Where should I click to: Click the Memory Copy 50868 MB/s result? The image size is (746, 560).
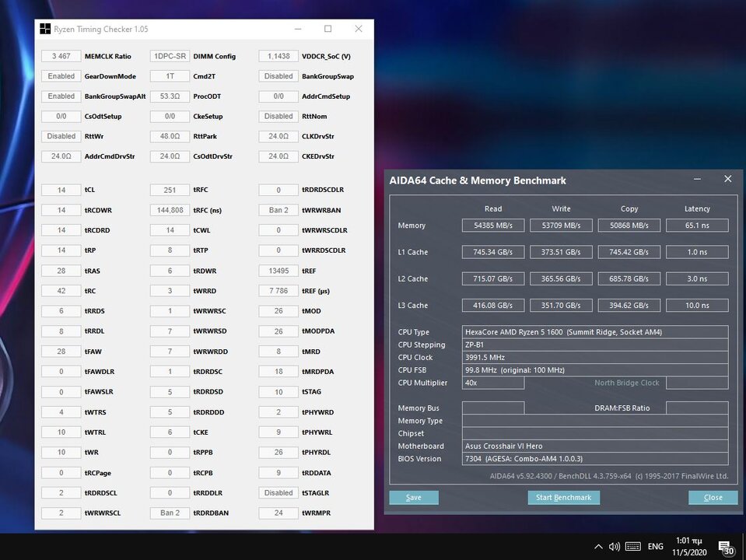[629, 226]
